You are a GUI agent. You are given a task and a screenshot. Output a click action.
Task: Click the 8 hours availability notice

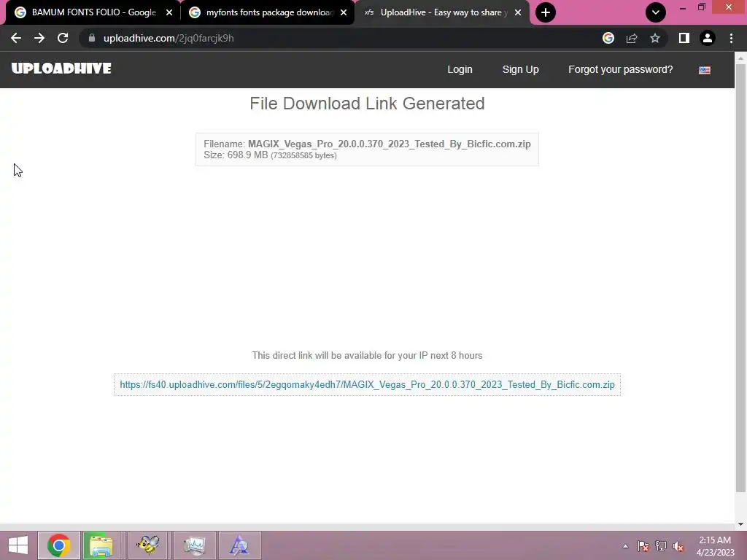click(x=368, y=355)
